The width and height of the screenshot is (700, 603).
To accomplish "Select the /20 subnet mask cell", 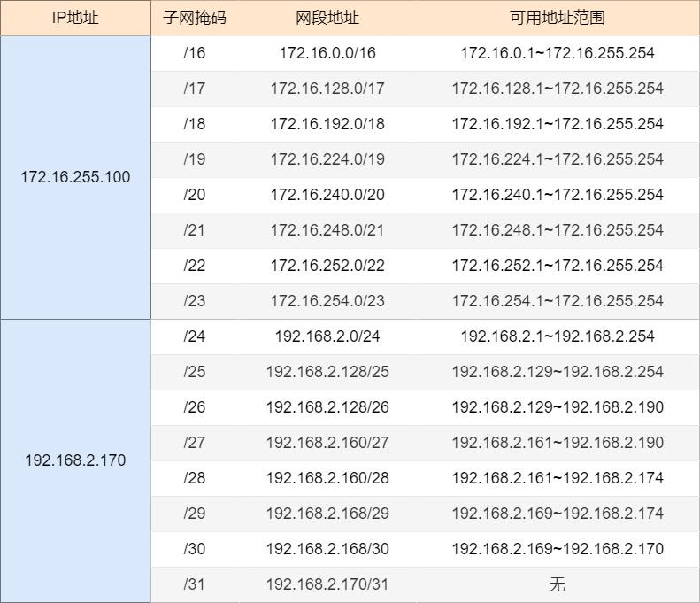I will click(195, 195).
